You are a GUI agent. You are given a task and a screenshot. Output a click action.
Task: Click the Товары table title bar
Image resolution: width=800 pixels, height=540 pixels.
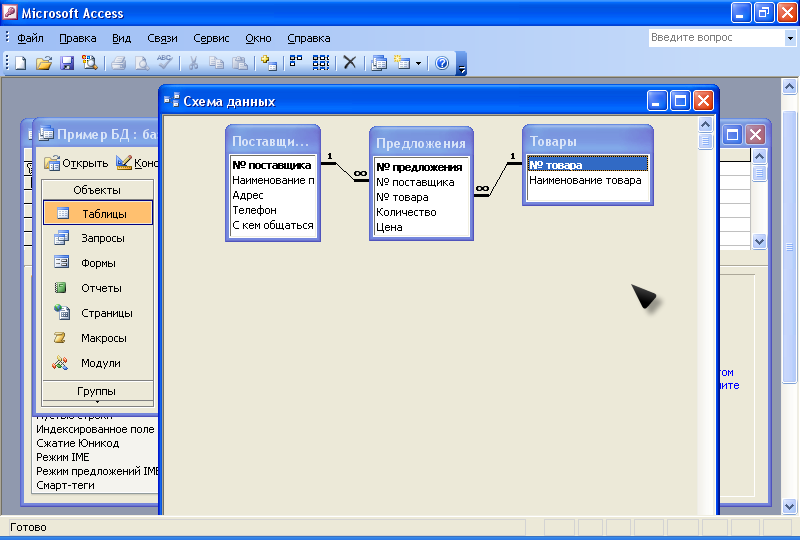pos(588,141)
